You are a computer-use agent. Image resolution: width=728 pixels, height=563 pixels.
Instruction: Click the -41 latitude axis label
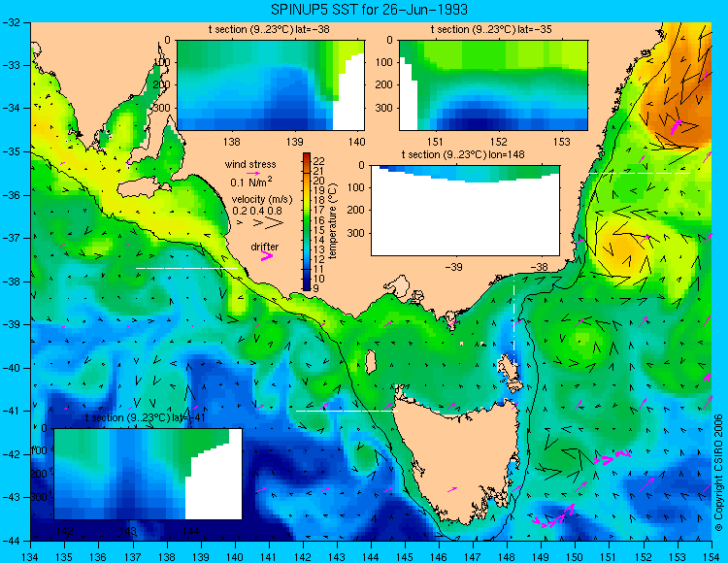coord(14,412)
